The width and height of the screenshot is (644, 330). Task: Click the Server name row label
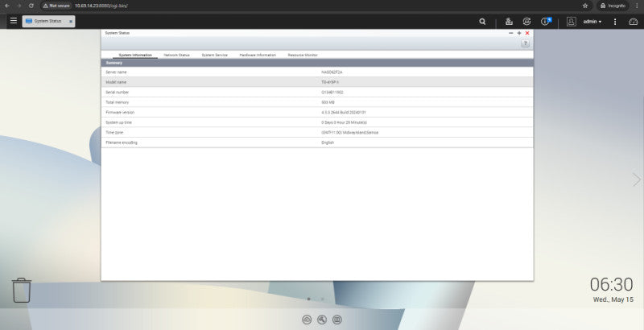[x=116, y=72]
